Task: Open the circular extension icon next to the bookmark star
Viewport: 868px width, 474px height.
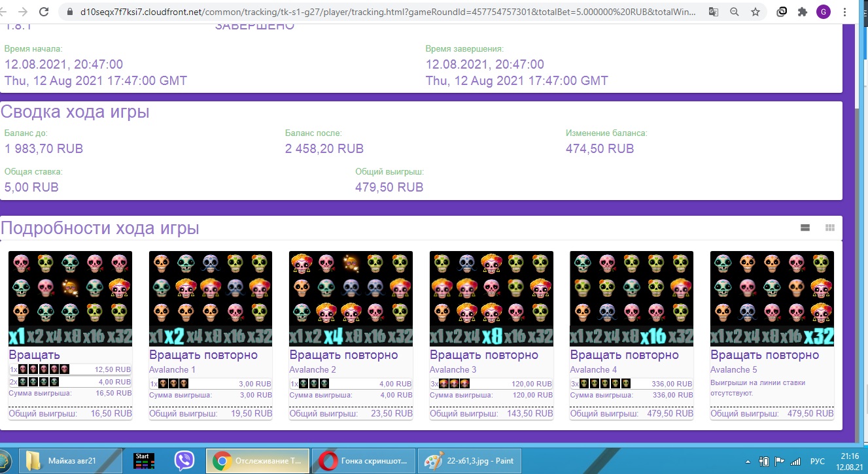Action: point(782,12)
